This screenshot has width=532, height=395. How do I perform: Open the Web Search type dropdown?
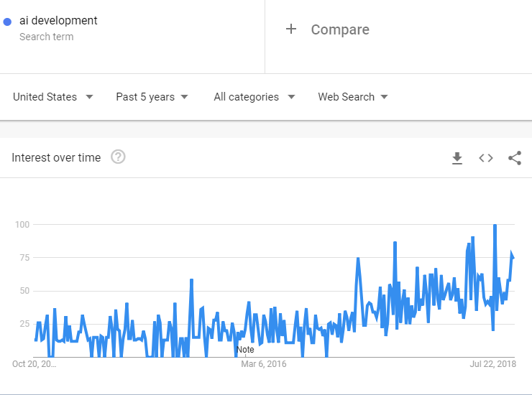(x=353, y=97)
